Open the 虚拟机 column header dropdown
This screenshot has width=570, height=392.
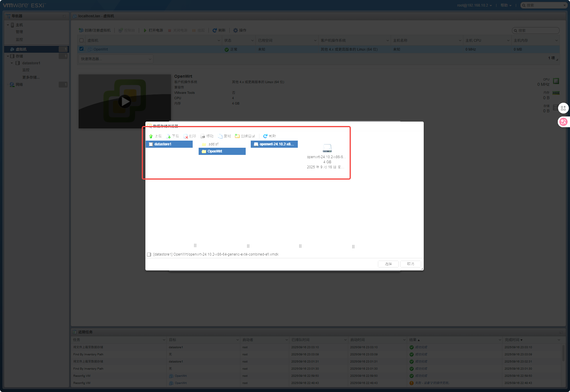tap(219, 41)
